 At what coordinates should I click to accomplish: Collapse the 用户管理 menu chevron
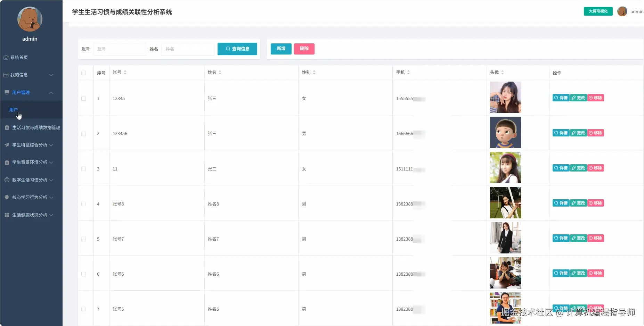[x=51, y=92]
